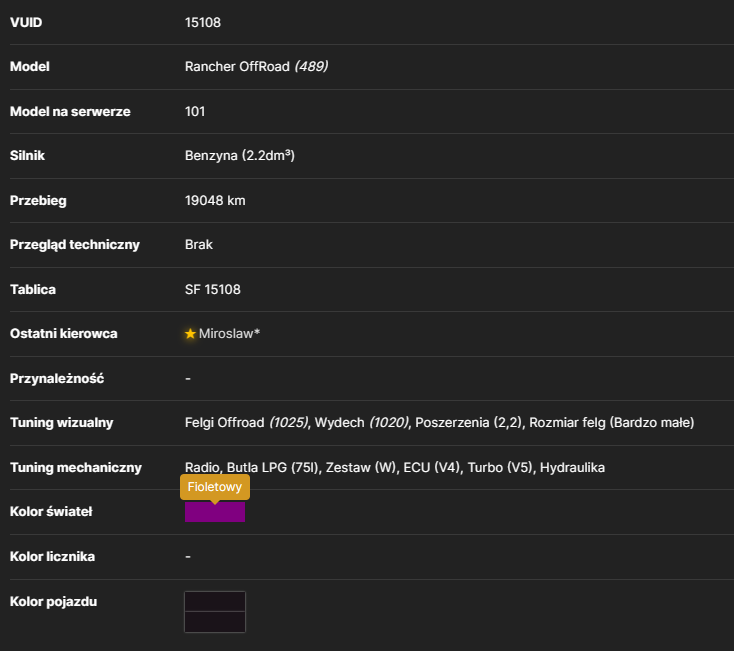Click the Hydraulika tuning entry

[x=572, y=468]
